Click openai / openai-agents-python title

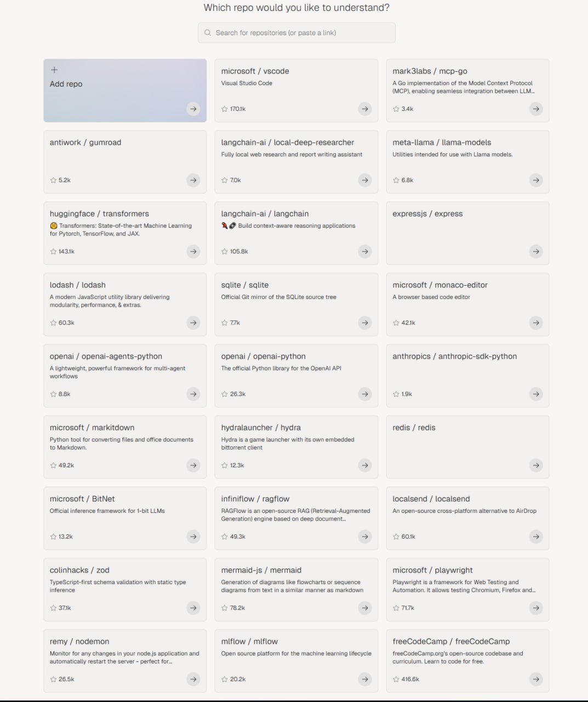coord(106,356)
